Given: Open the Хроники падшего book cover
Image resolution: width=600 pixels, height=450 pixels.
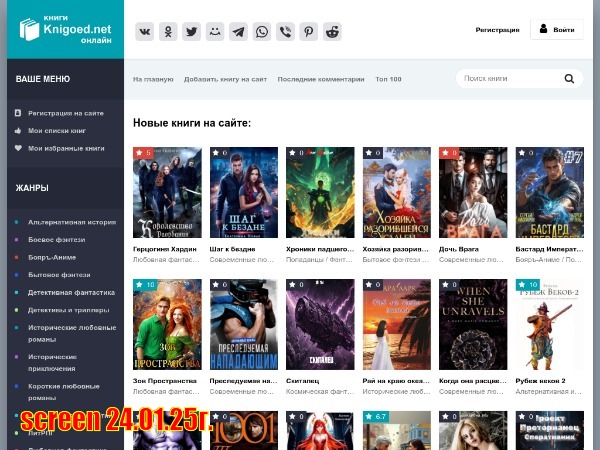Looking at the screenshot, I should 320,192.
